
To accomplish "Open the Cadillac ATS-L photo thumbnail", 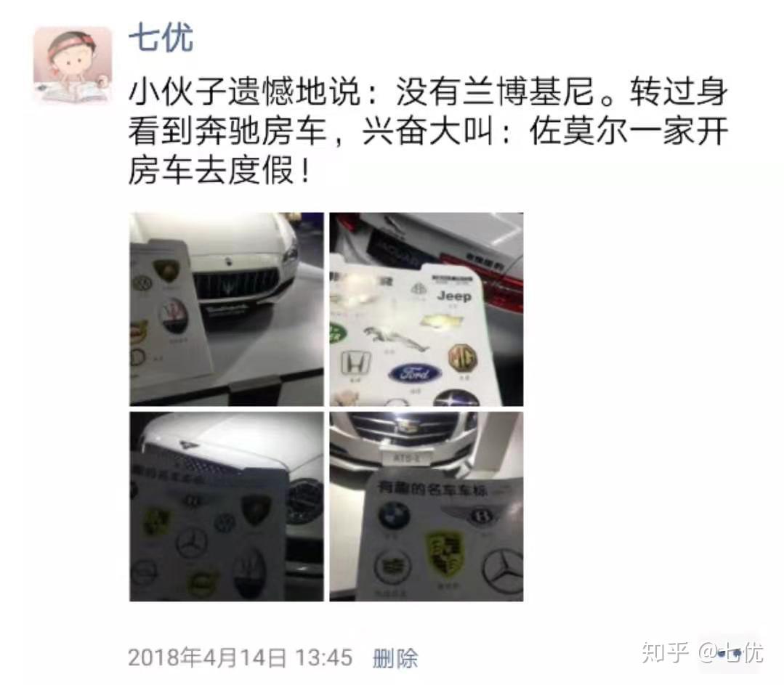I will (426, 506).
